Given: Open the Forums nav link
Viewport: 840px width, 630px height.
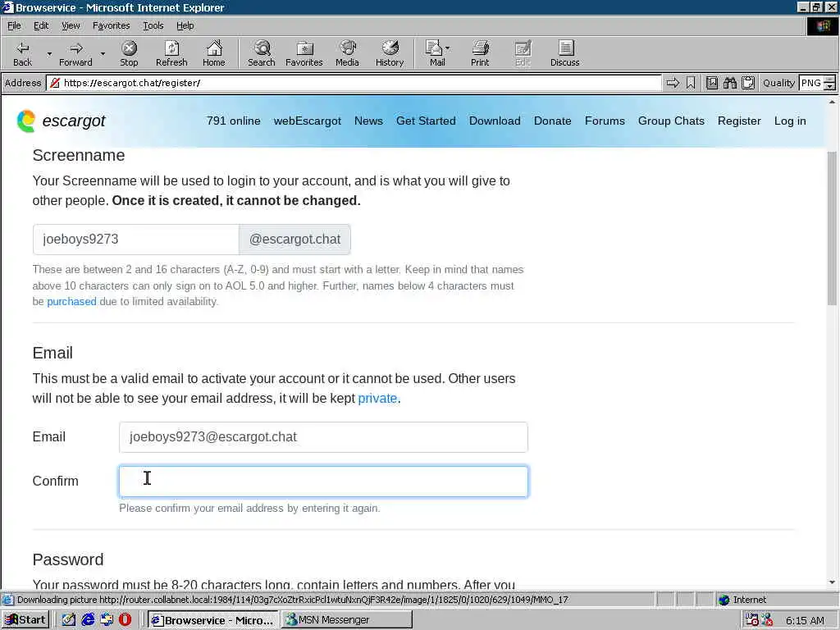Looking at the screenshot, I should [x=605, y=121].
